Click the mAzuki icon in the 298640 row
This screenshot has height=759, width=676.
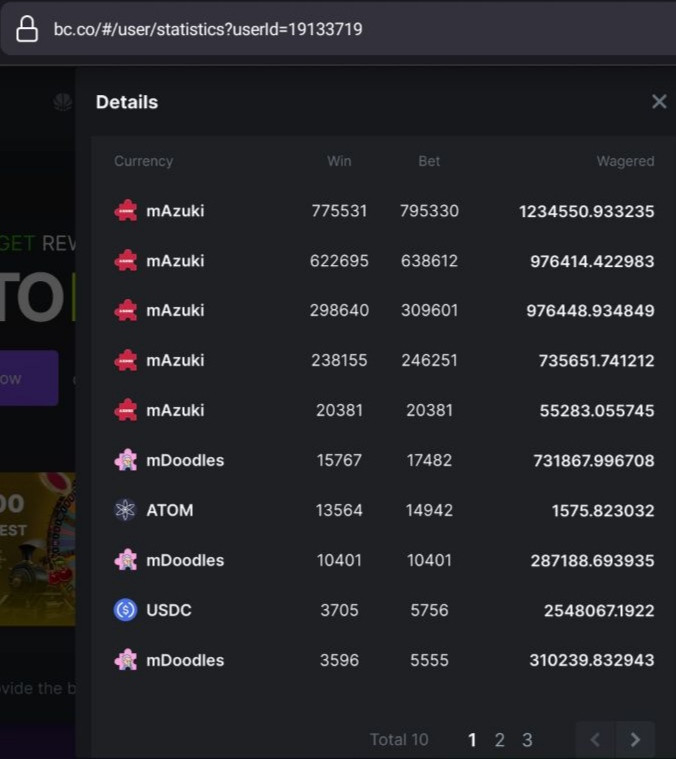click(x=126, y=310)
